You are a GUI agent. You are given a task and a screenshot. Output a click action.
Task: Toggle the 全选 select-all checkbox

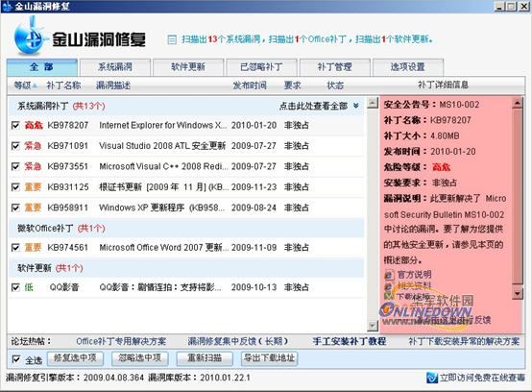click(16, 359)
